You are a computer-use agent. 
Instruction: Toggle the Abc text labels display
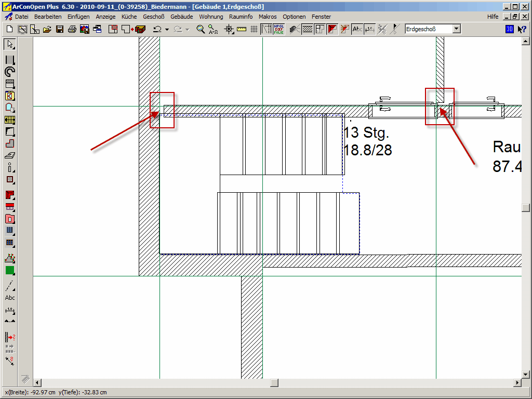357,29
